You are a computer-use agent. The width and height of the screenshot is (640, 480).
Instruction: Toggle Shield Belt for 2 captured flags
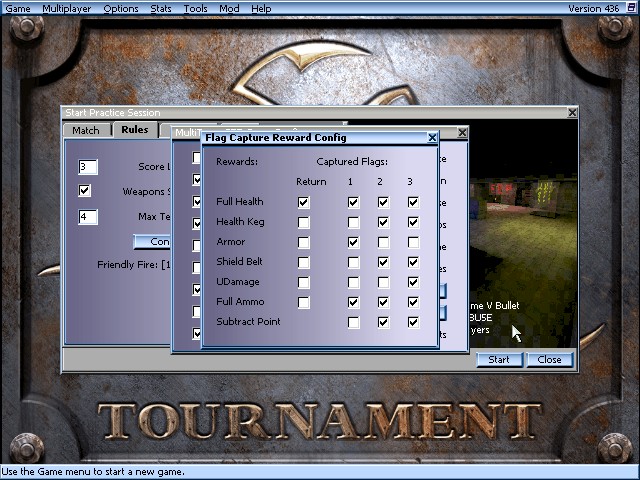point(383,262)
